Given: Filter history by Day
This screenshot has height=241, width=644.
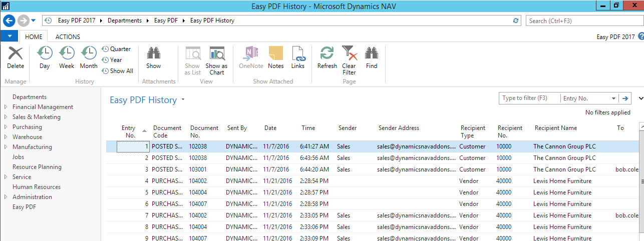Looking at the screenshot, I should 45,58.
